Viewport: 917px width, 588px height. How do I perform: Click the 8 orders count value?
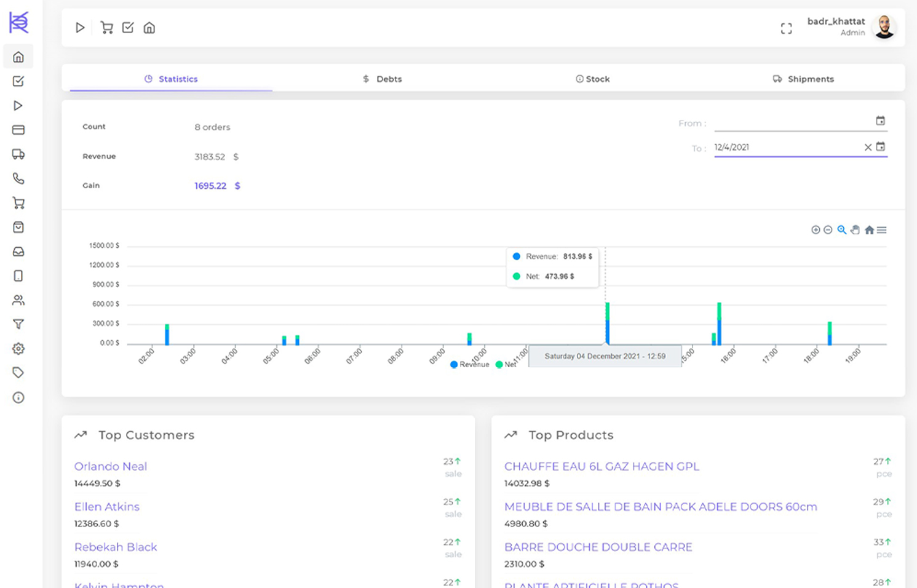coord(212,127)
